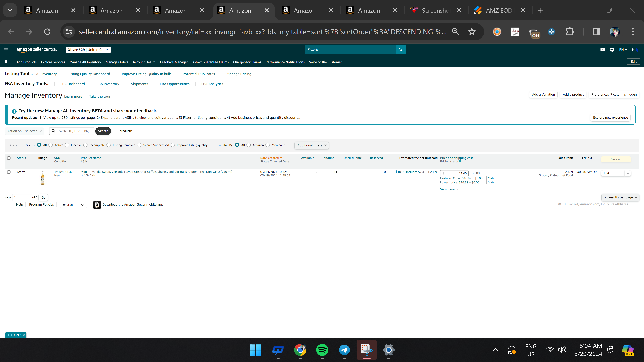Expand the arrow next to the row Edit button

click(628, 173)
